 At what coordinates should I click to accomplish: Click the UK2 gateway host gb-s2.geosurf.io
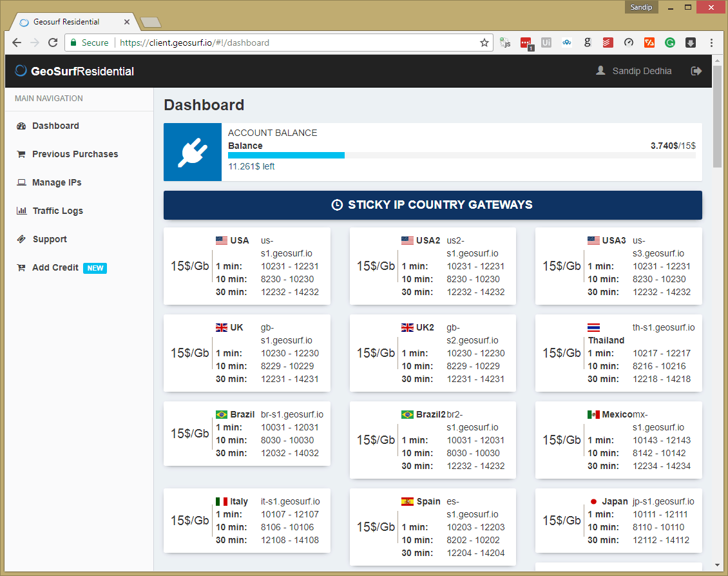coord(473,334)
